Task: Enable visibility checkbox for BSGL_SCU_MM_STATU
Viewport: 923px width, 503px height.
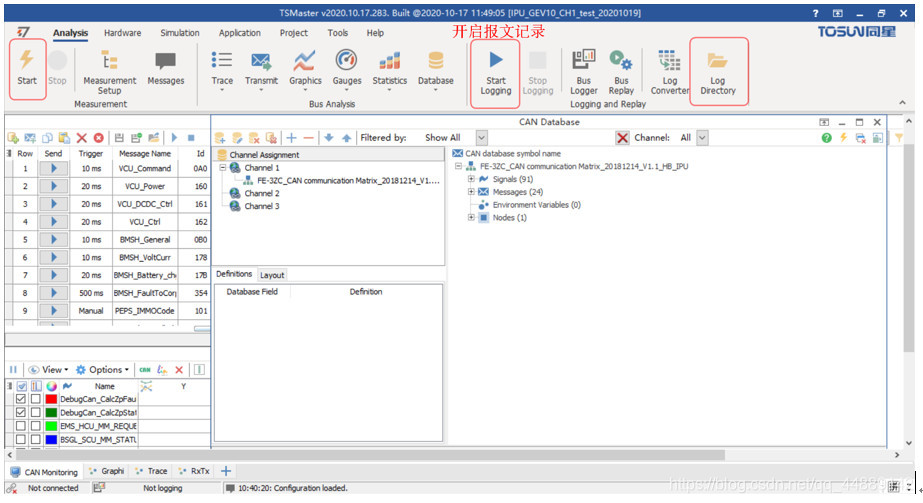Action: [21, 439]
